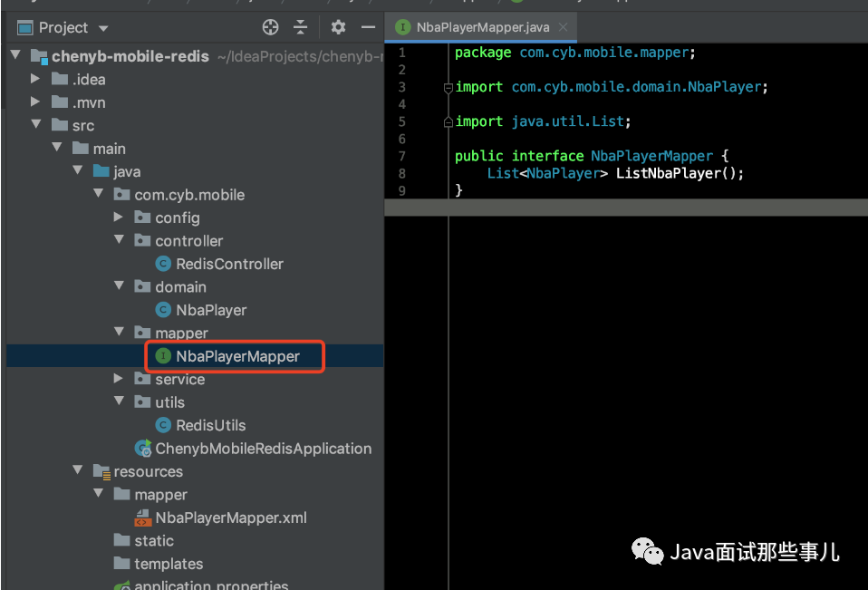Click the templates folder icon
The image size is (868, 590).
tap(121, 563)
